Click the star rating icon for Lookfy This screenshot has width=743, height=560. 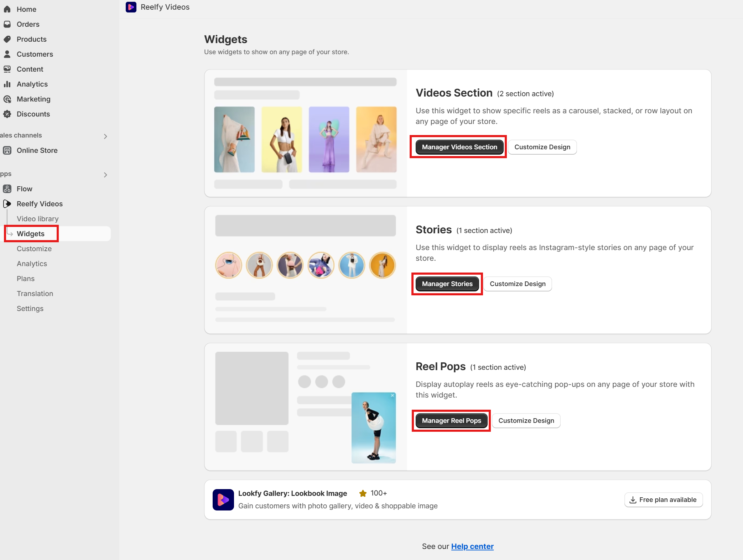point(363,493)
